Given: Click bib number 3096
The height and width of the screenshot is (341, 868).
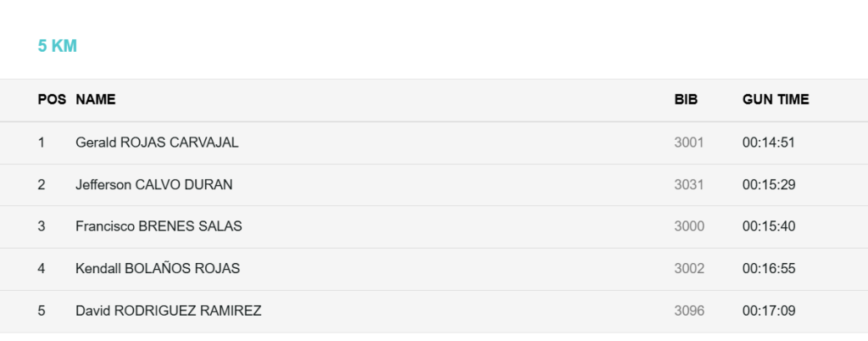Looking at the screenshot, I should click(x=689, y=310).
